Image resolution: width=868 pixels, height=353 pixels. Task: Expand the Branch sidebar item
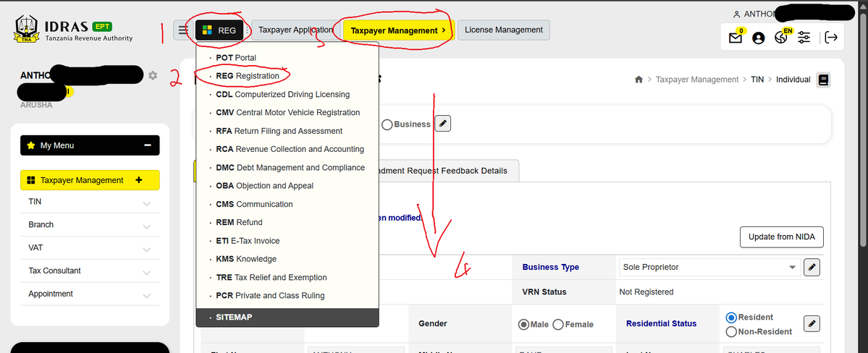click(90, 225)
